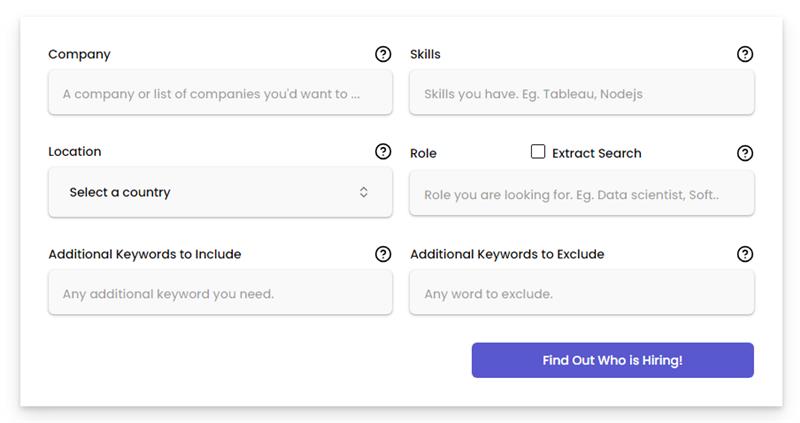Viewport: 800px width, 423px height.
Task: Show help for the Role field
Action: tap(745, 153)
